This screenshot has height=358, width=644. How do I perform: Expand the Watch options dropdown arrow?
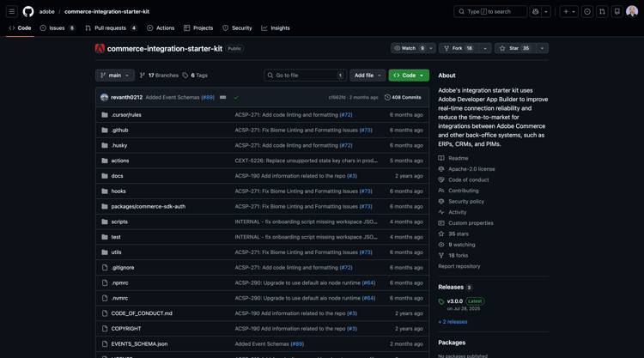[431, 48]
